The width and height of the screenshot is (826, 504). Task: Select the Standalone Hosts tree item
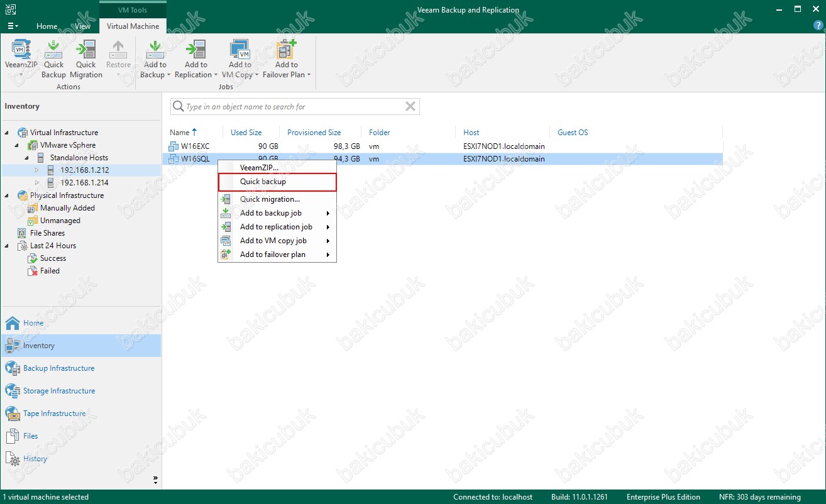point(79,158)
